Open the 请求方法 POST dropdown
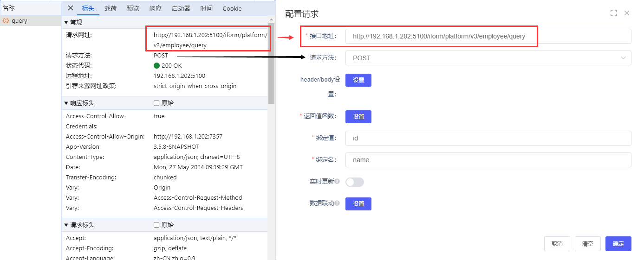This screenshot has width=644, height=260. coord(488,58)
